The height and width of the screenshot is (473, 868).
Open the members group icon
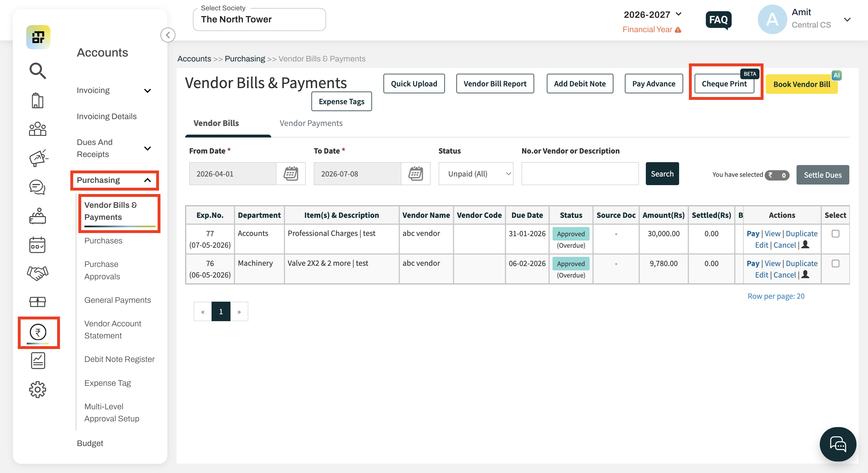37,129
